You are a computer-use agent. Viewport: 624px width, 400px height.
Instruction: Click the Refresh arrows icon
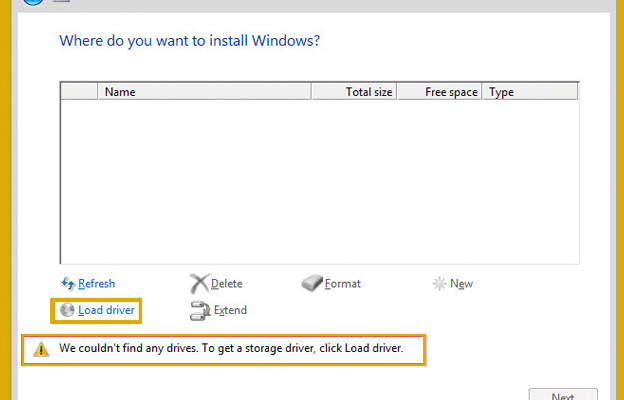pos(68,284)
